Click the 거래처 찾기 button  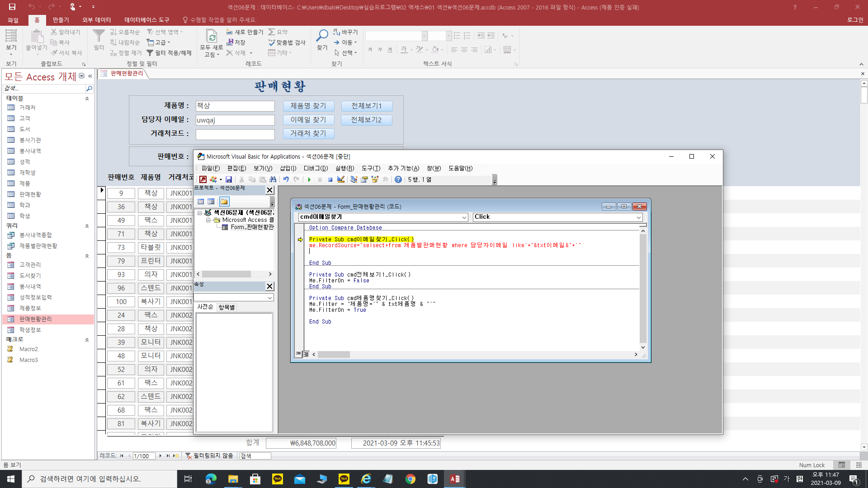[x=308, y=133]
